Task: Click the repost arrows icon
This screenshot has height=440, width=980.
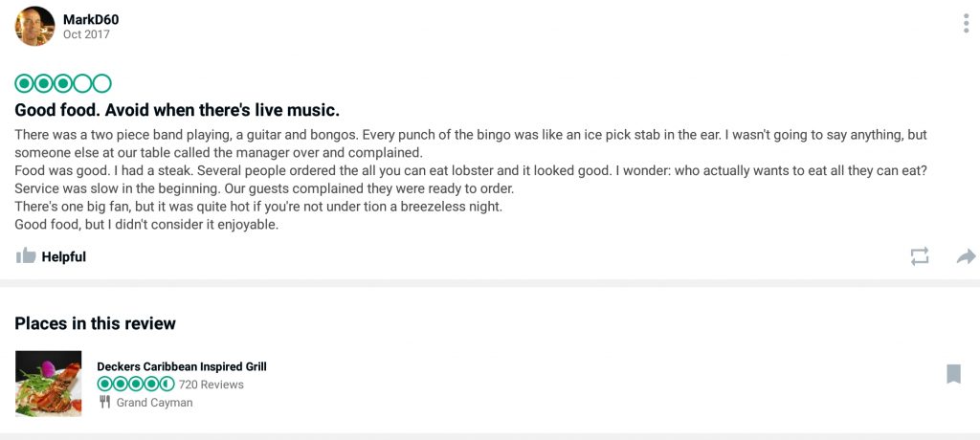Action: tap(920, 256)
